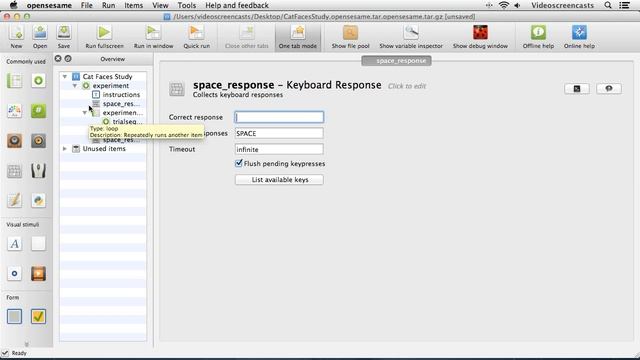The height and width of the screenshot is (360, 640).
Task: Select the form base item icon
Action: tap(14, 316)
